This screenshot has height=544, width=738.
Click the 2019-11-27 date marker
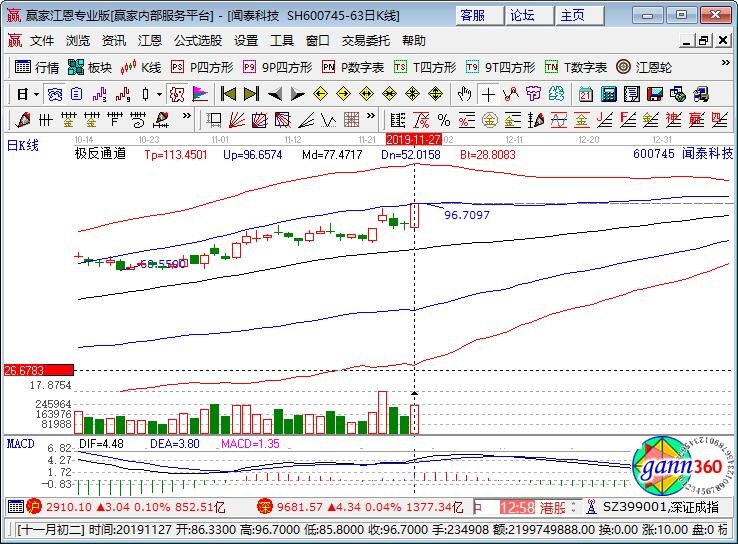click(413, 139)
